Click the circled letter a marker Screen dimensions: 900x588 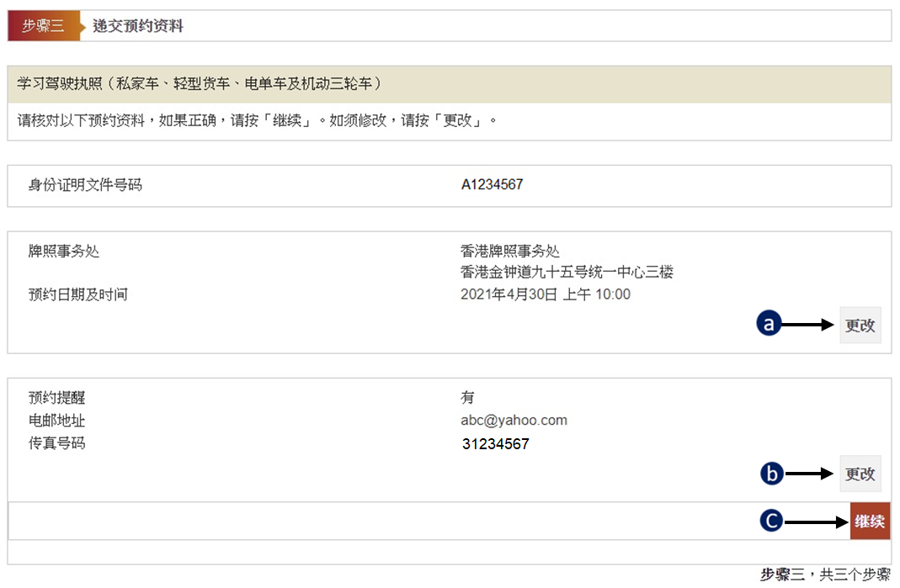(768, 325)
